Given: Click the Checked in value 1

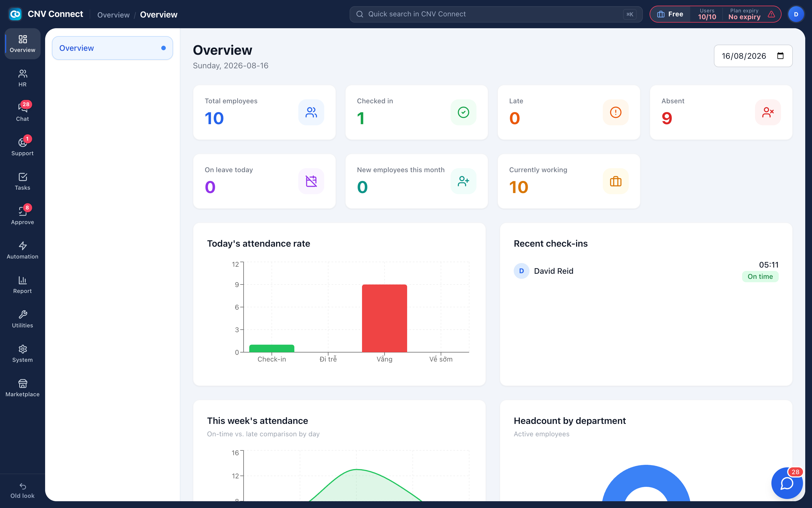Looking at the screenshot, I should (x=361, y=118).
